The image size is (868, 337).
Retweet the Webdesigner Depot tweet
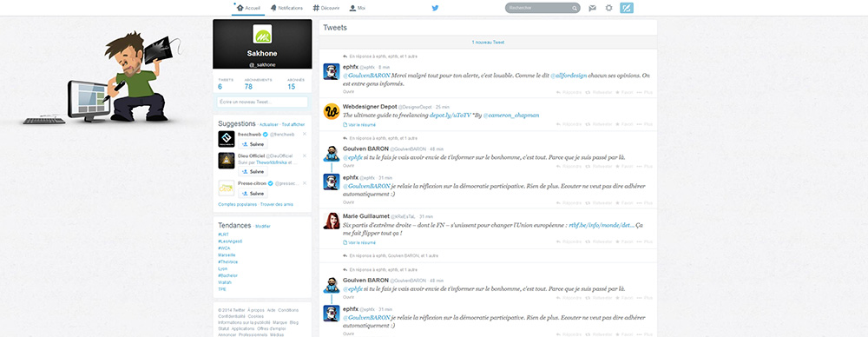pos(599,125)
